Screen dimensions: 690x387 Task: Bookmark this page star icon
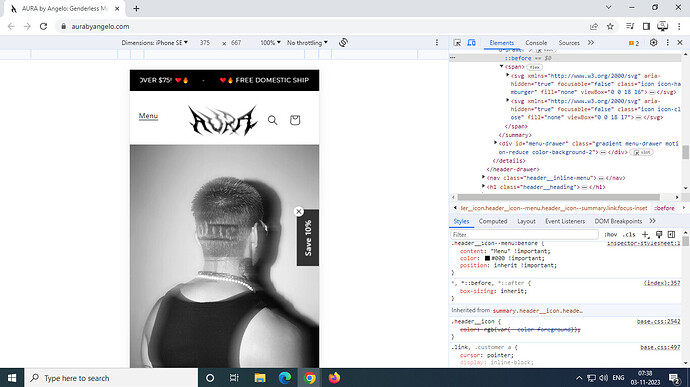[610, 26]
